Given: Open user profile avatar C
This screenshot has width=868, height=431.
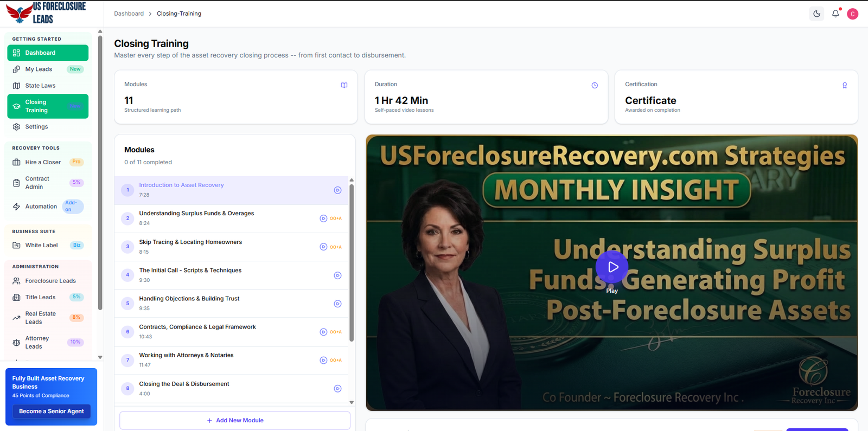Looking at the screenshot, I should 853,14.
